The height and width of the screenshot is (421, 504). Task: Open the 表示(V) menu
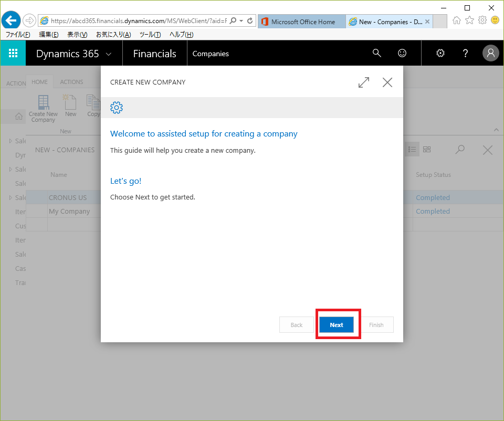(77, 35)
